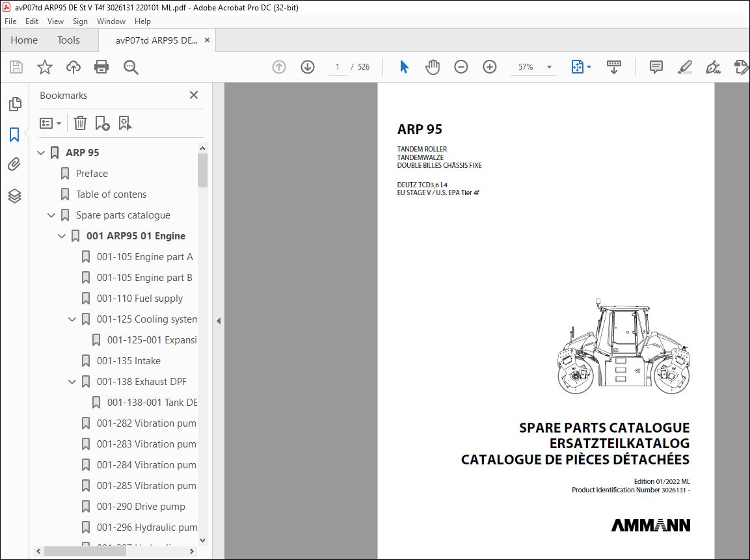Click bookmarks horizontal scrollbar left arrow
Image resolution: width=750 pixels, height=560 pixels.
(39, 551)
